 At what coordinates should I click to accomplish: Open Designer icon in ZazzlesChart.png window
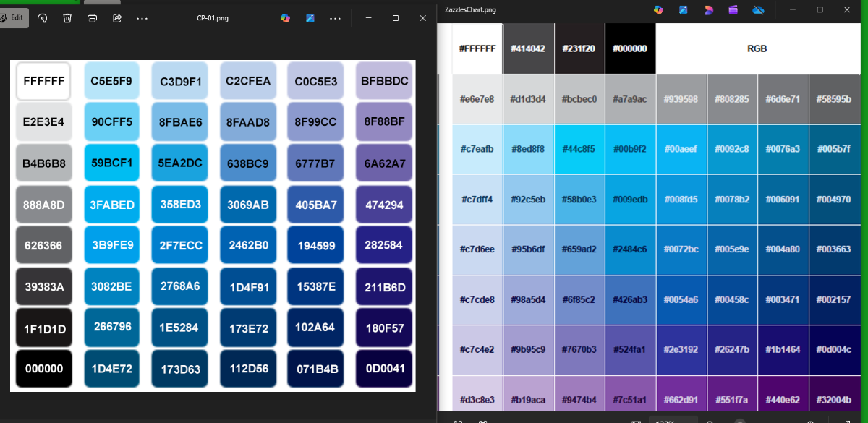coord(683,9)
